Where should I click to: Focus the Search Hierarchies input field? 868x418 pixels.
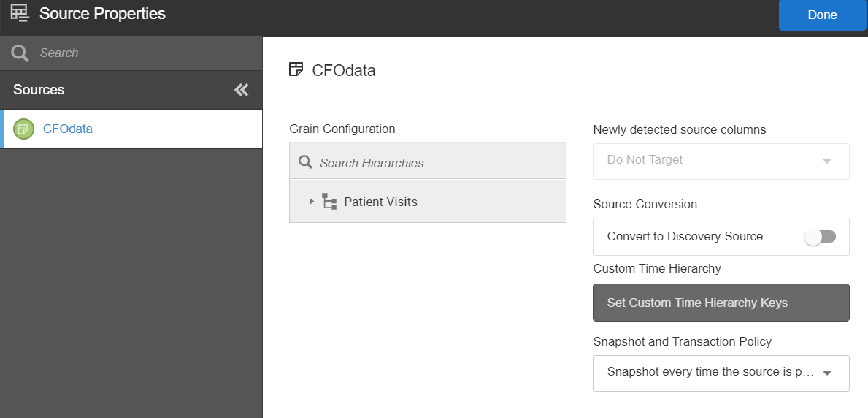[438, 163]
